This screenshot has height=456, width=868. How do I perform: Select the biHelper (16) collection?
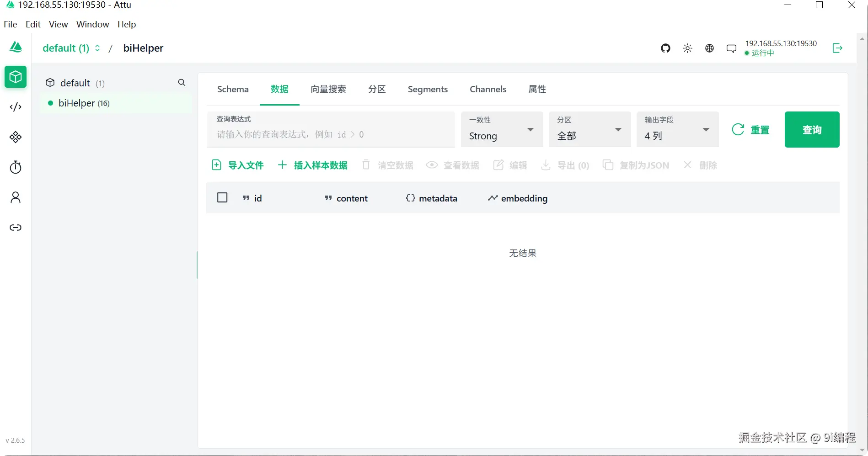click(x=116, y=103)
